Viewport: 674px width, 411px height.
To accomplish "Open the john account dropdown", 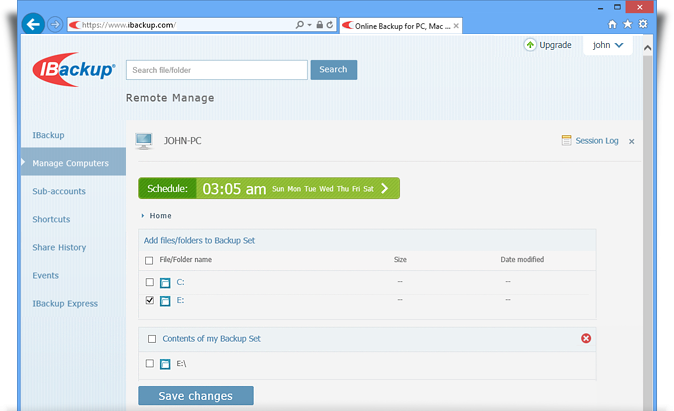I will tap(607, 45).
